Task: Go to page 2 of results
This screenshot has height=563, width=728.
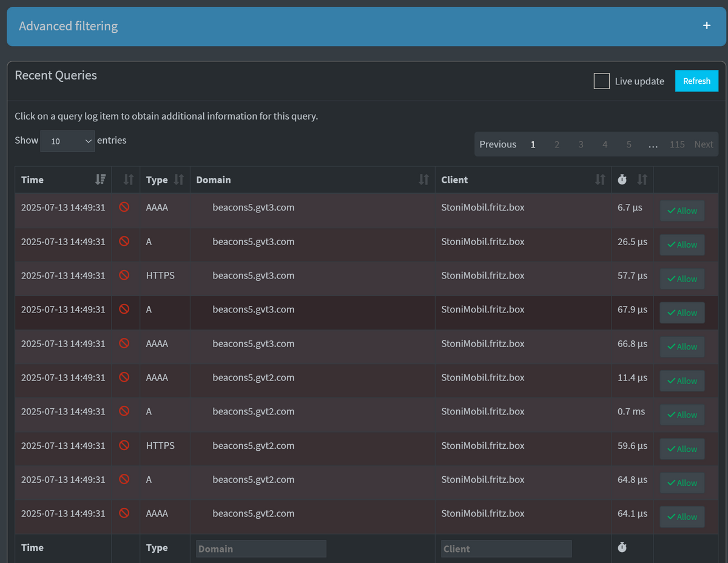Action: [557, 144]
